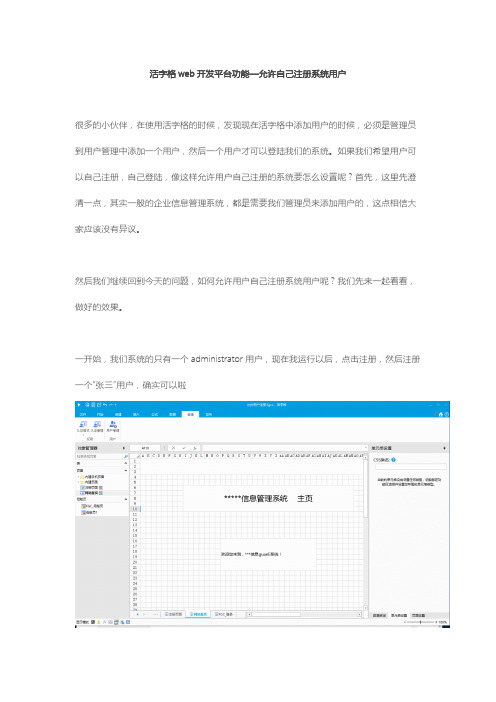Click the blue info icon beside CSS类名
The height and width of the screenshot is (702, 496).
[x=393, y=460]
